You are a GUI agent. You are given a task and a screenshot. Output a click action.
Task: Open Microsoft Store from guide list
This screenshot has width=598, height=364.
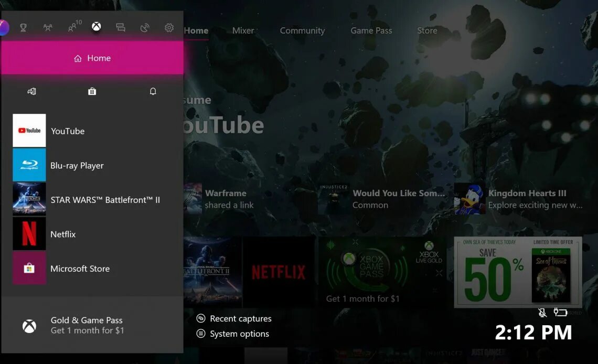92,268
